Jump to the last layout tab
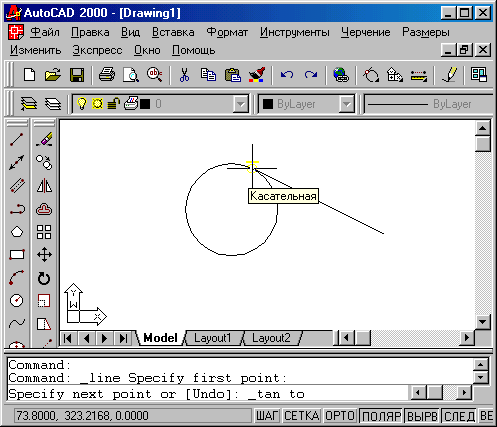 tap(123, 338)
